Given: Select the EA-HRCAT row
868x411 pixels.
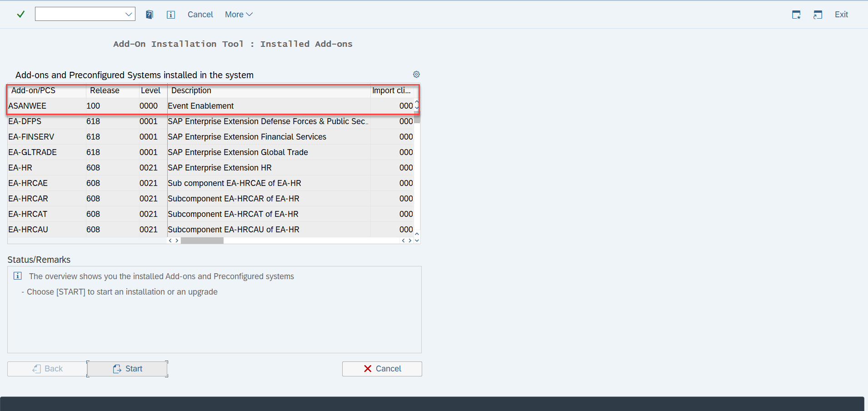Looking at the screenshot, I should pos(210,214).
